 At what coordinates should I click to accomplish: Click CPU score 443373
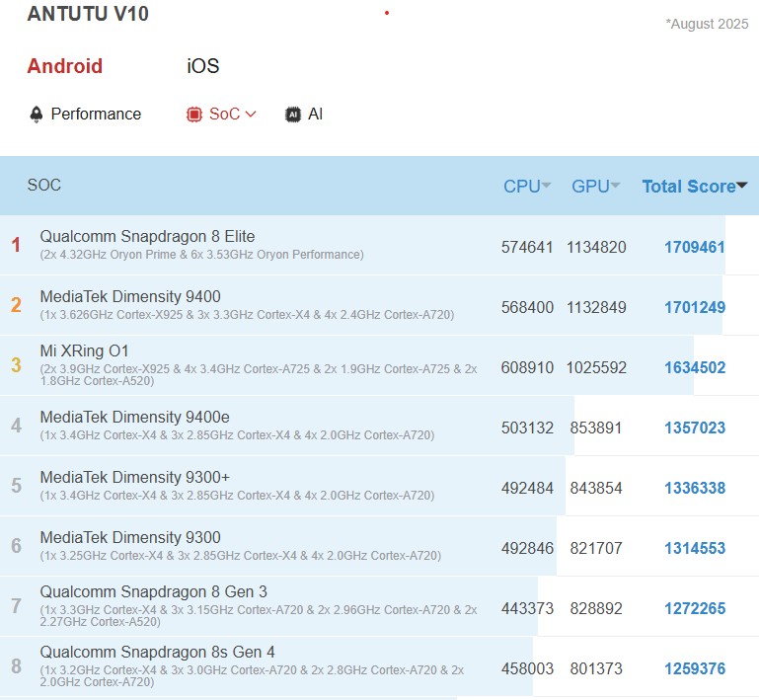click(527, 608)
